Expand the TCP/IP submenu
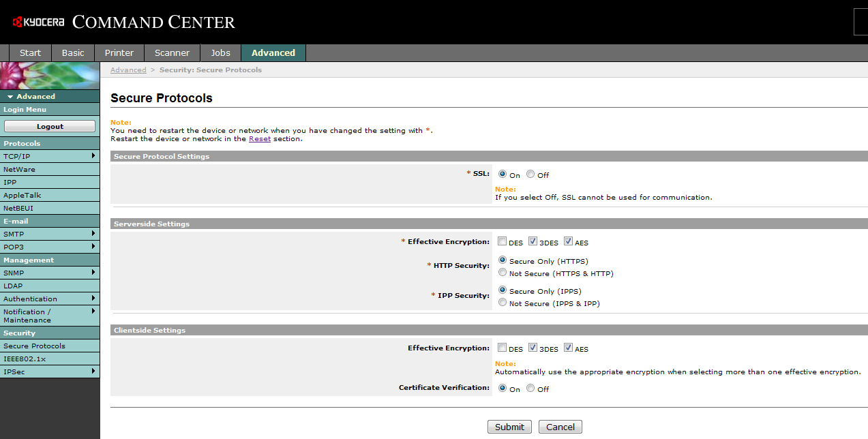This screenshot has height=439, width=868. 48,156
